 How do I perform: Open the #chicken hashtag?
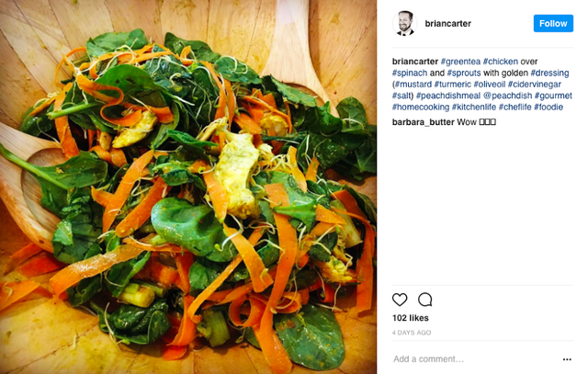pos(500,62)
